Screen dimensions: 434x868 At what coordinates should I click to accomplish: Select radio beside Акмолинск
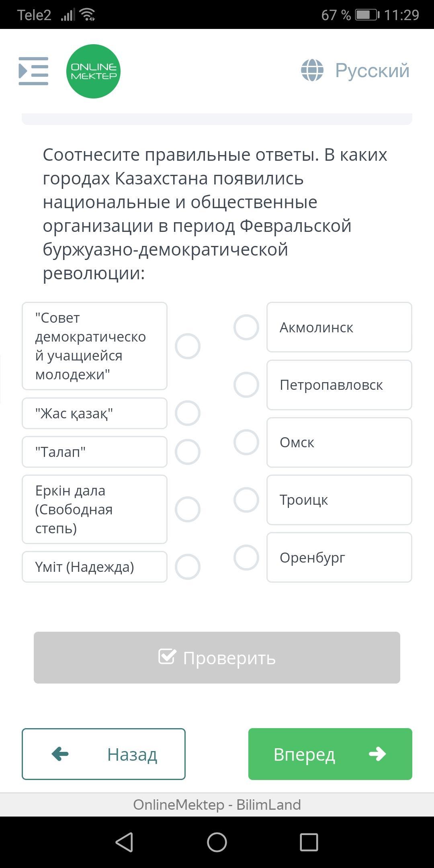click(246, 327)
